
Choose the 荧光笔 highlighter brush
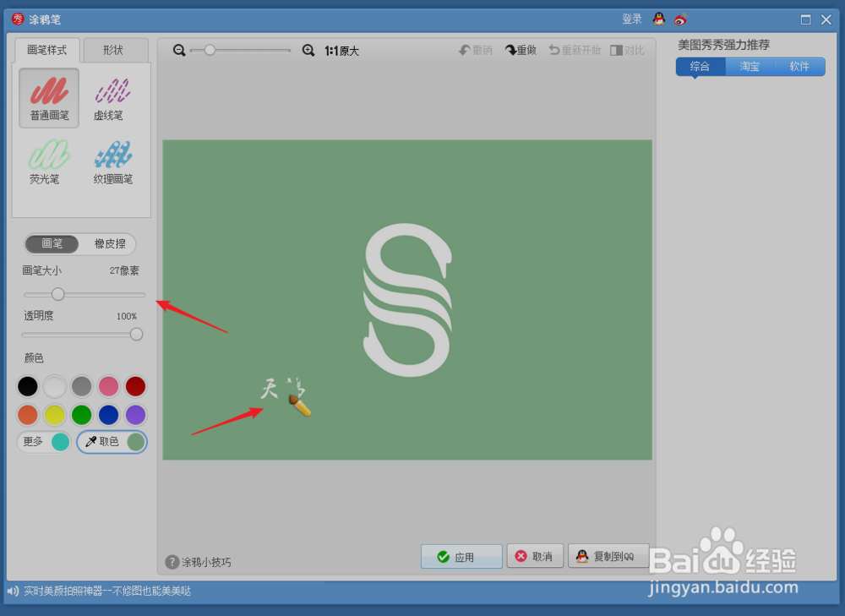coord(49,161)
